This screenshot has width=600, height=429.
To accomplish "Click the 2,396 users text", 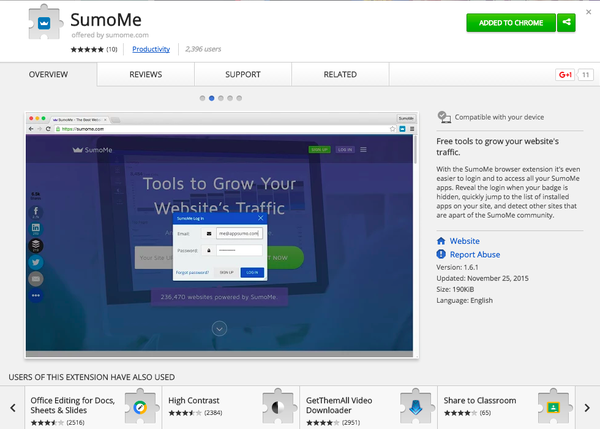I will [x=203, y=49].
